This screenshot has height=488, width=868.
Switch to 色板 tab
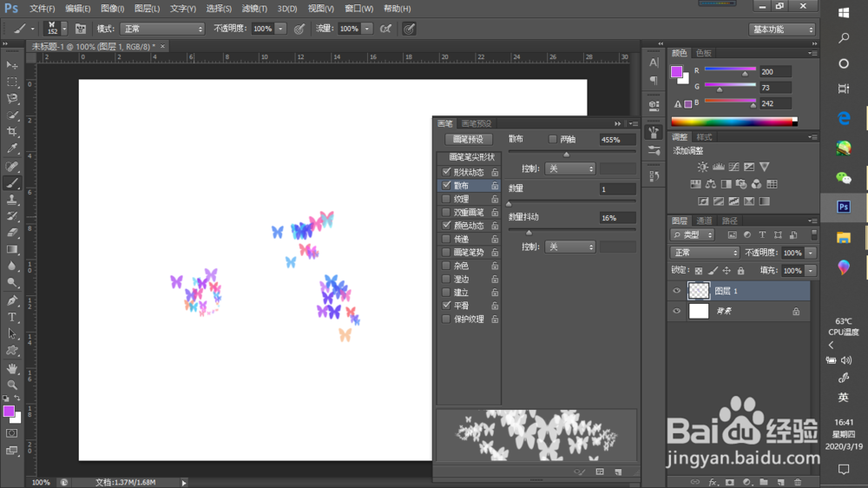tap(704, 53)
